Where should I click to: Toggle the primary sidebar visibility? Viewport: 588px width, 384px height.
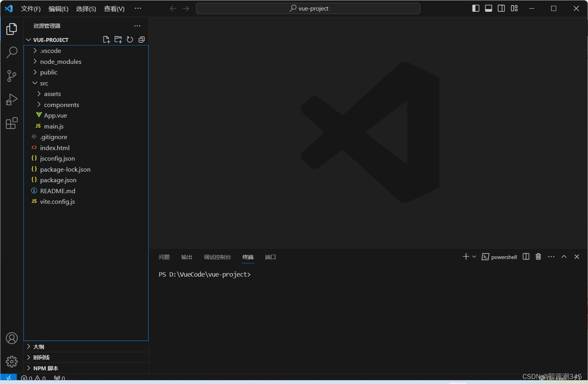475,8
